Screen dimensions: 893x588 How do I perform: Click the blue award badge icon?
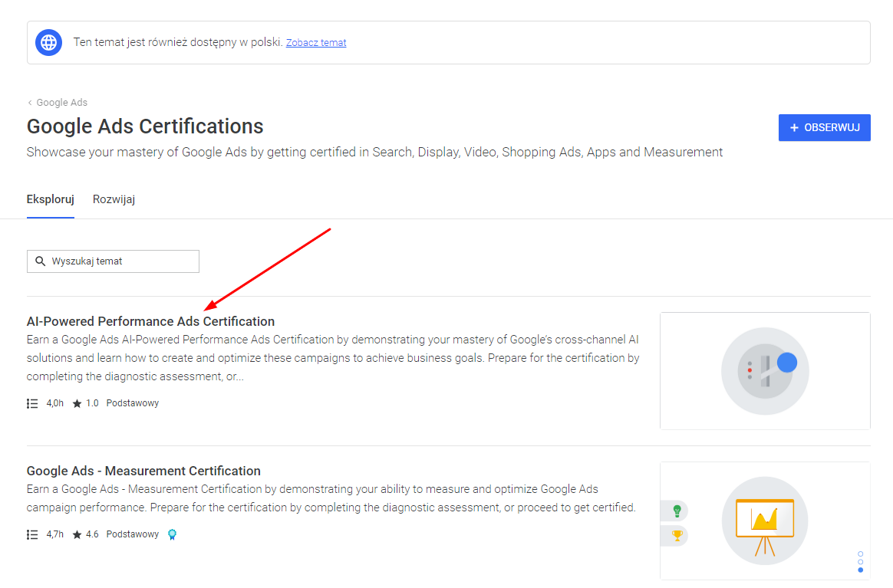(172, 534)
